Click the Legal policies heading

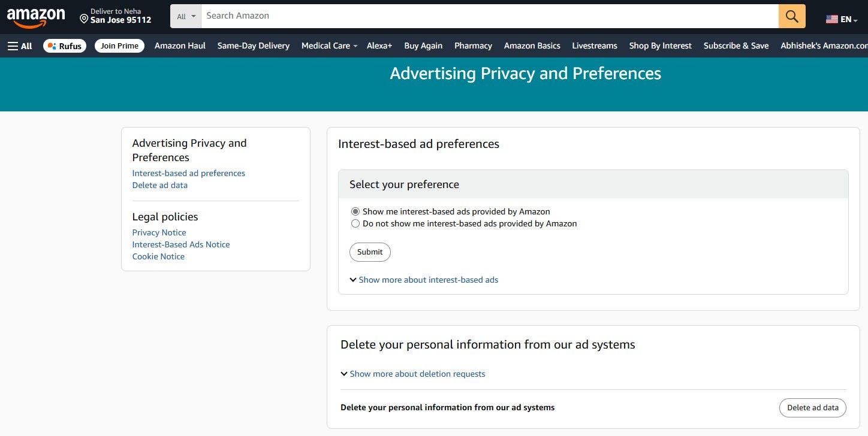(x=165, y=217)
